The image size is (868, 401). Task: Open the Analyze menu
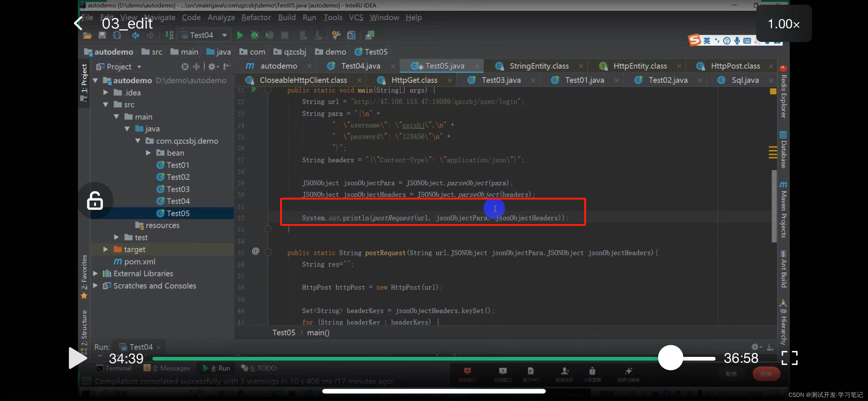click(x=221, y=17)
